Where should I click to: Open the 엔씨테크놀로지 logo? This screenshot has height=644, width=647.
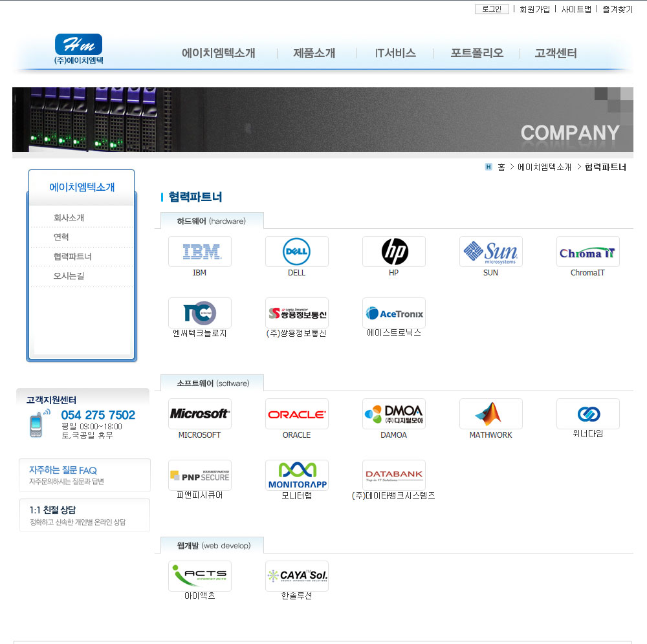200,313
